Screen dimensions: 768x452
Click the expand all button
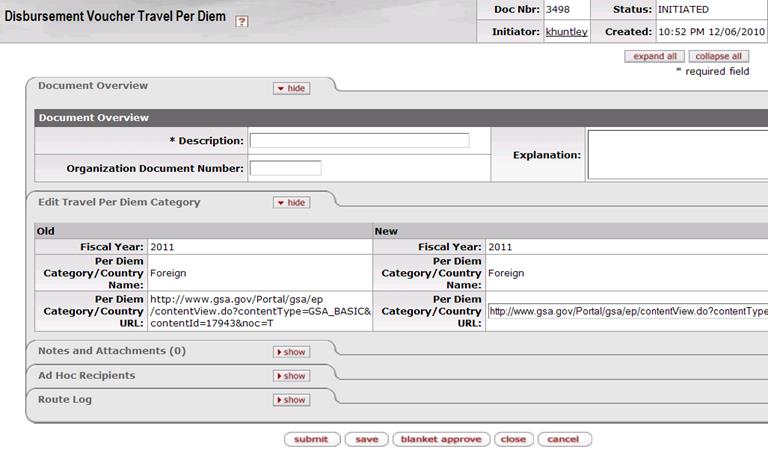[x=654, y=56]
